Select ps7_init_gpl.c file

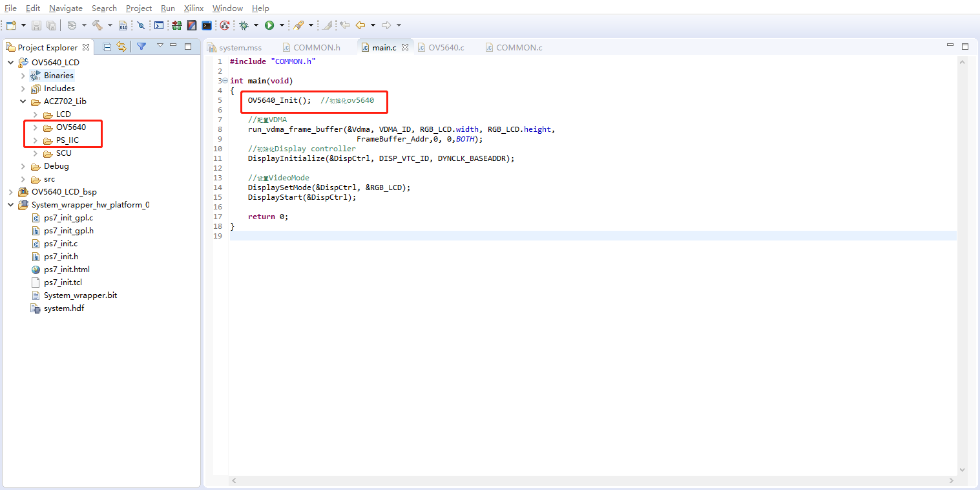68,218
